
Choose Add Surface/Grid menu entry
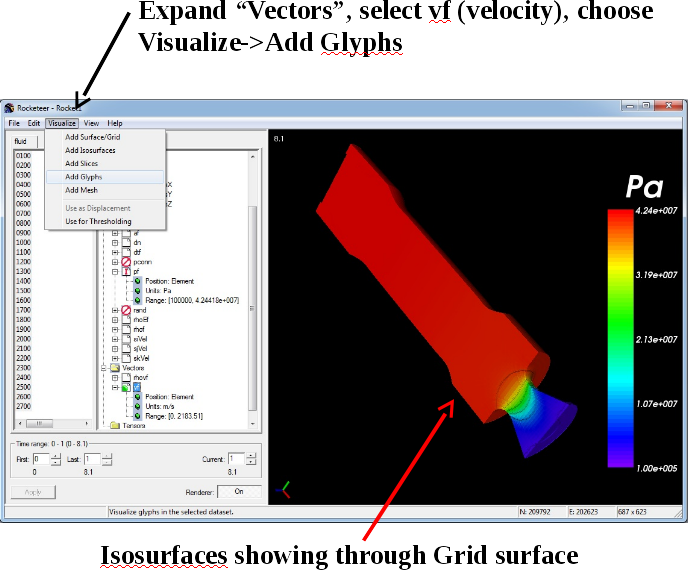105,137
